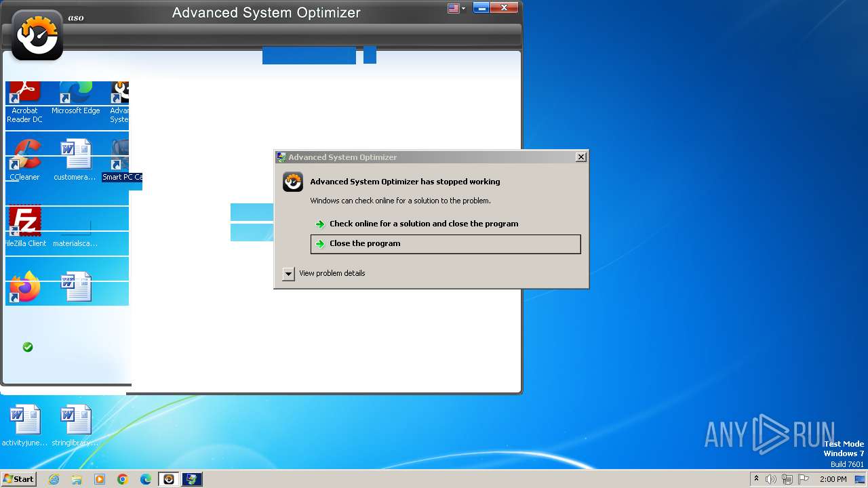Launch Google Chrome from the taskbar
868x488 pixels.
coord(123,479)
